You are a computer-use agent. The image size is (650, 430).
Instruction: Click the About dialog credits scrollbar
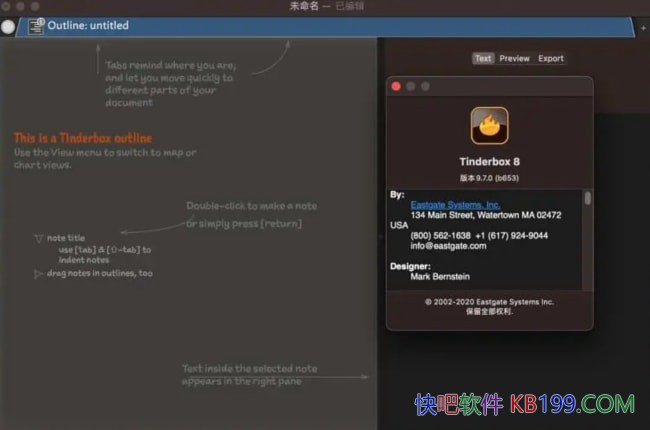(x=587, y=200)
